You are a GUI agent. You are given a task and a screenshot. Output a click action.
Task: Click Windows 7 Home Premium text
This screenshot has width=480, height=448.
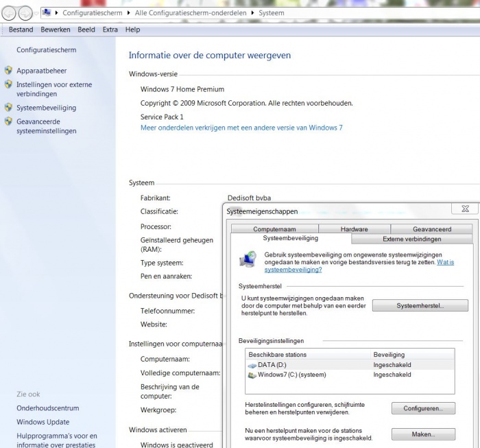(x=182, y=89)
